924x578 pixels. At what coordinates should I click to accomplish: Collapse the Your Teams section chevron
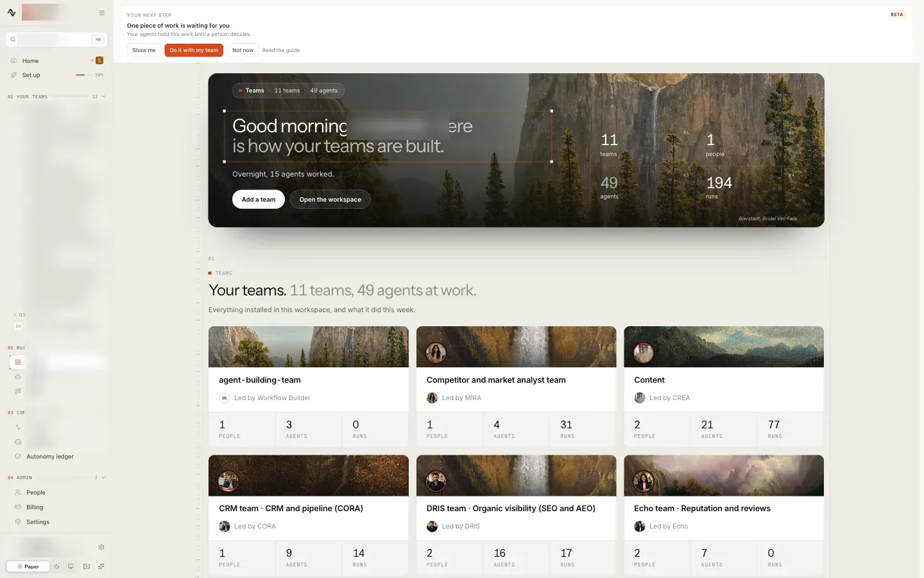point(103,97)
